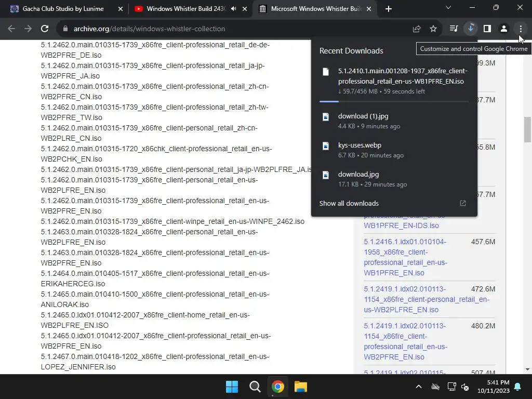This screenshot has width=532, height=399.
Task: Open File Explorer from the taskbar
Action: pos(301,387)
